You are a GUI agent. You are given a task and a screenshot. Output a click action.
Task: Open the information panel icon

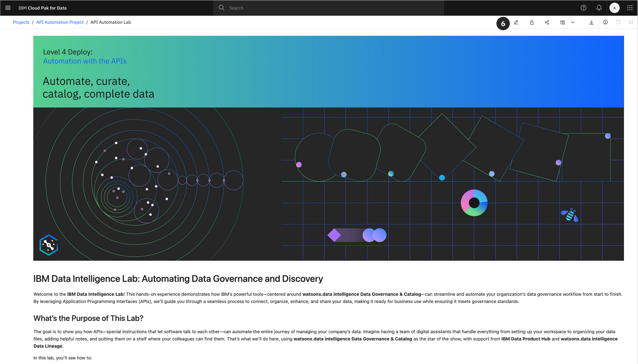click(605, 22)
